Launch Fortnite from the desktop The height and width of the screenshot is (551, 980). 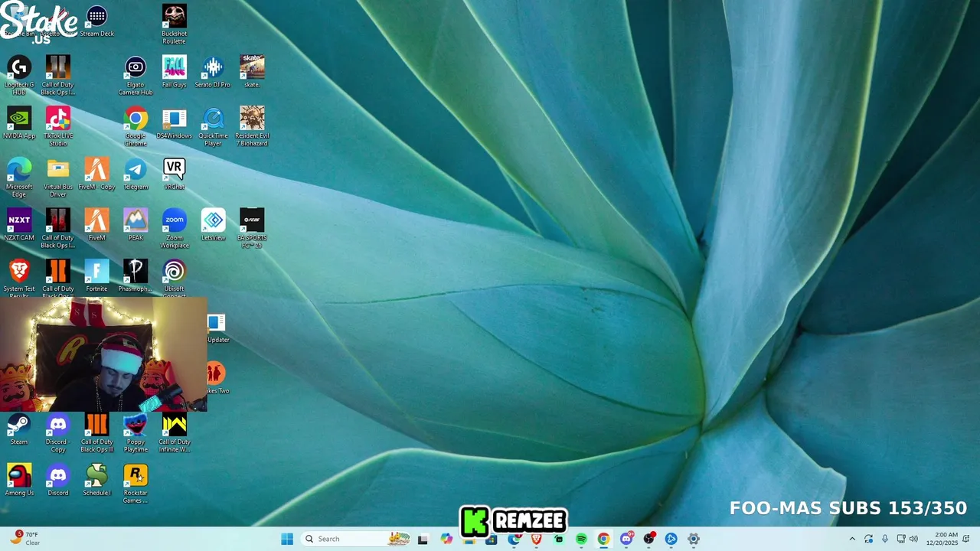click(x=96, y=276)
